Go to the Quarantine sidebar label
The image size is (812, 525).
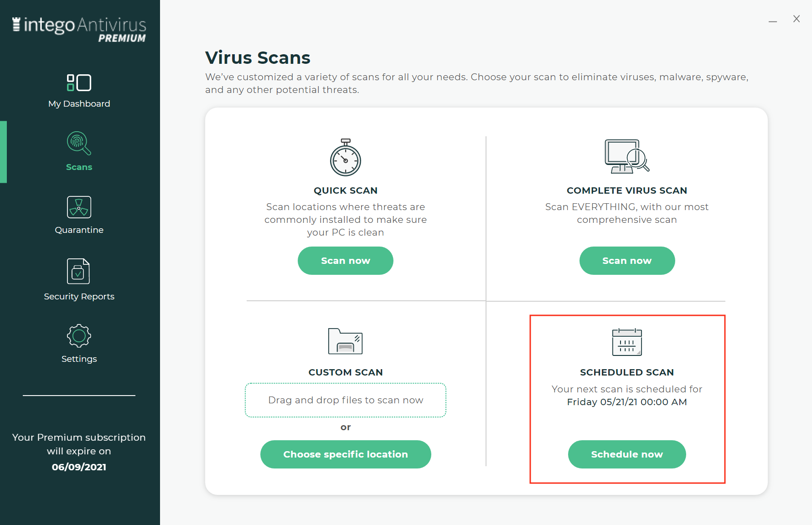coord(79,230)
